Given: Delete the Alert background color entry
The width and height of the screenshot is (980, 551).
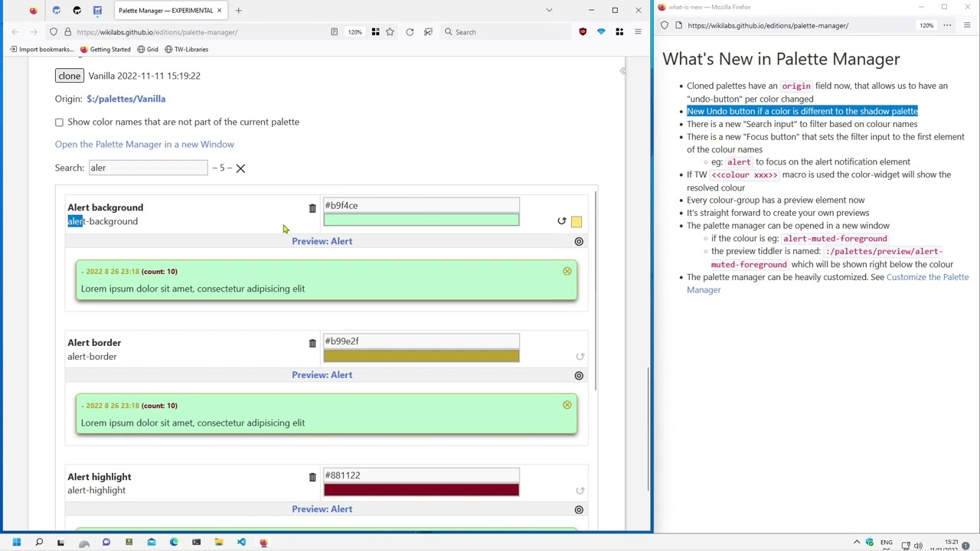Looking at the screenshot, I should click(312, 208).
